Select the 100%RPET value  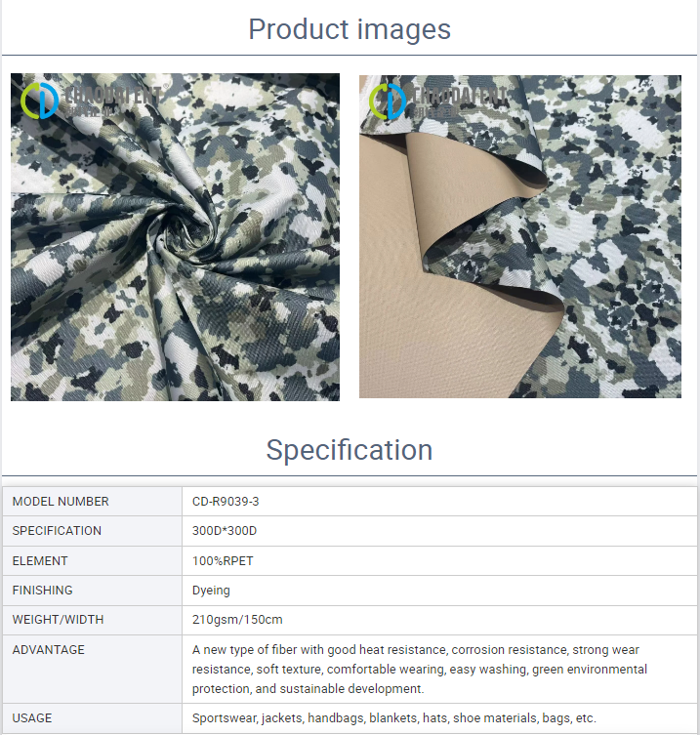click(223, 561)
